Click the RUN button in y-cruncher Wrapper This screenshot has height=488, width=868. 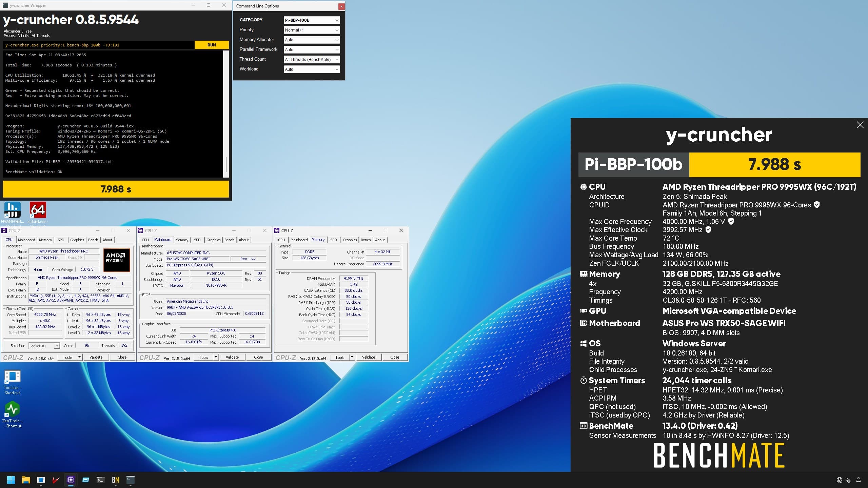click(212, 45)
